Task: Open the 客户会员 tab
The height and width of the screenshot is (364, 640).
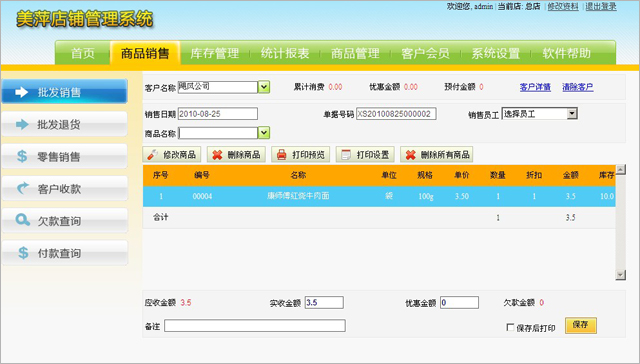Action: point(425,53)
